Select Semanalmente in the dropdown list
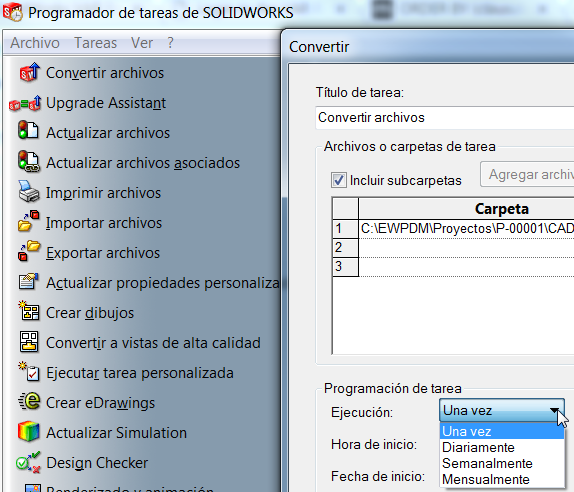The height and width of the screenshot is (492, 574). pyautogui.click(x=502, y=463)
